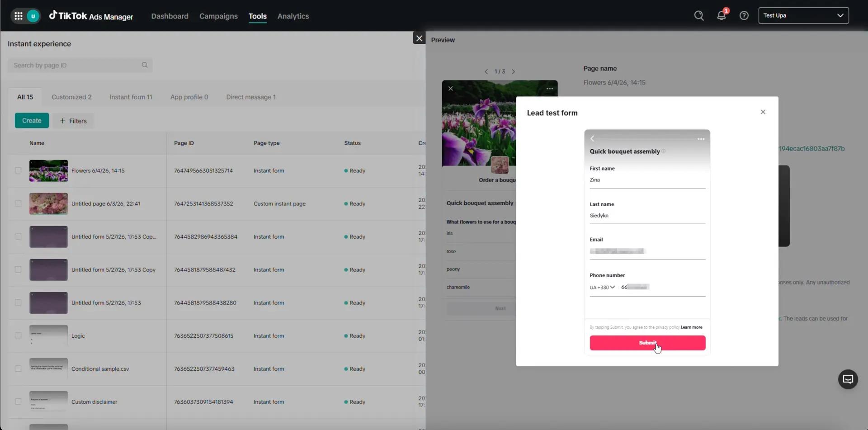Click the Status column header
Screen dimensions: 868x430
[x=352, y=143]
